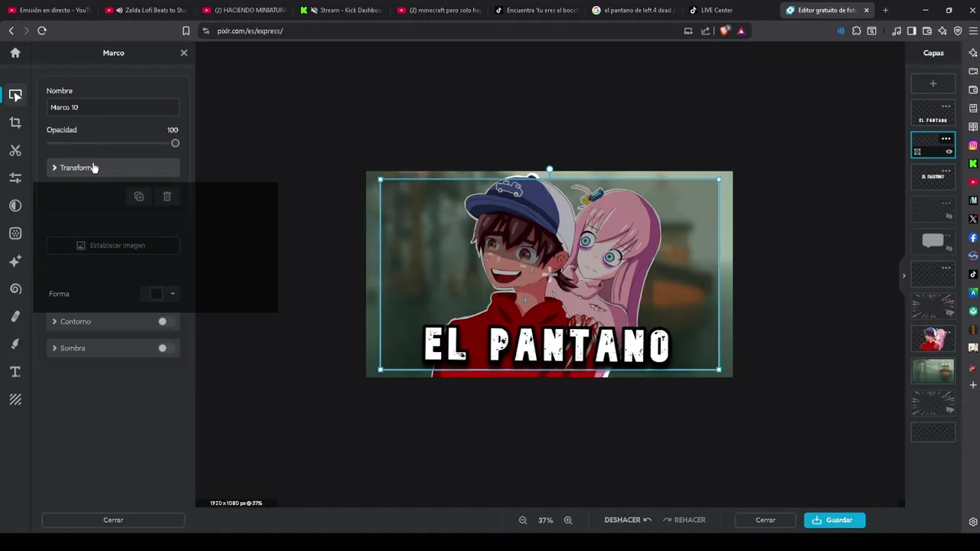Go to Pixlr home icon
980x551 pixels.
pyautogui.click(x=15, y=53)
